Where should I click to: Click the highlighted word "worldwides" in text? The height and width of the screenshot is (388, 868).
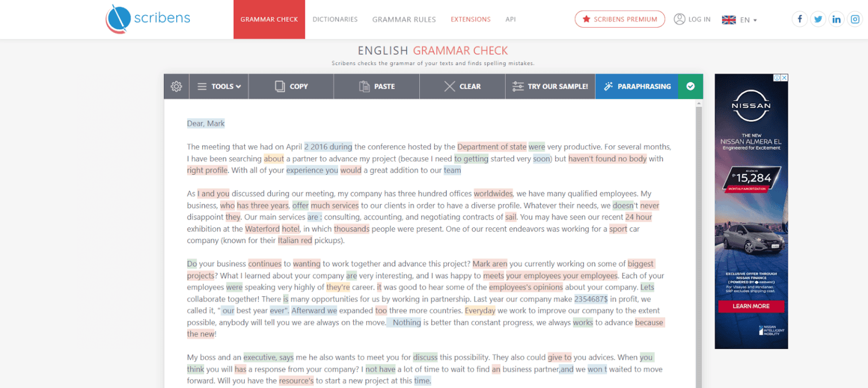(493, 193)
